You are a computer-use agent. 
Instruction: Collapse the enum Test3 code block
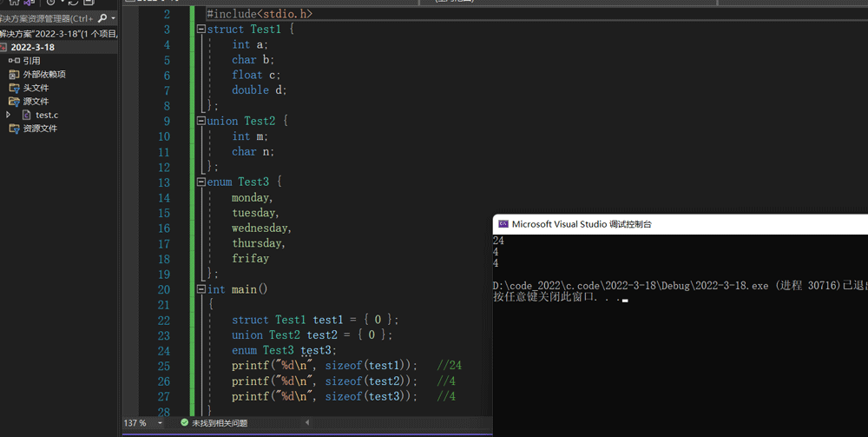click(201, 182)
